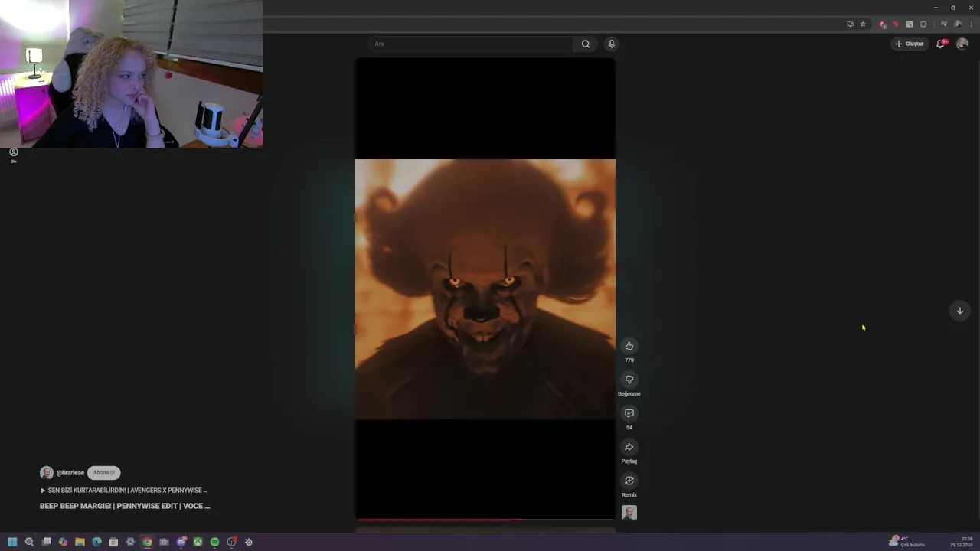This screenshot has height=551, width=980.
Task: Open Chrome three-dot menu
Action: click(x=972, y=24)
